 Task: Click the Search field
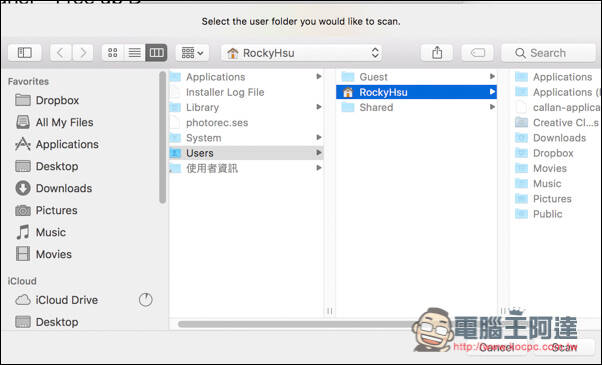point(549,53)
